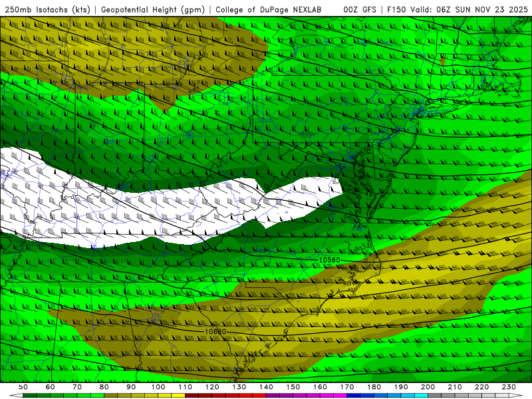Click the 140 value on the color scale
The image size is (532, 399).
coord(266,387)
